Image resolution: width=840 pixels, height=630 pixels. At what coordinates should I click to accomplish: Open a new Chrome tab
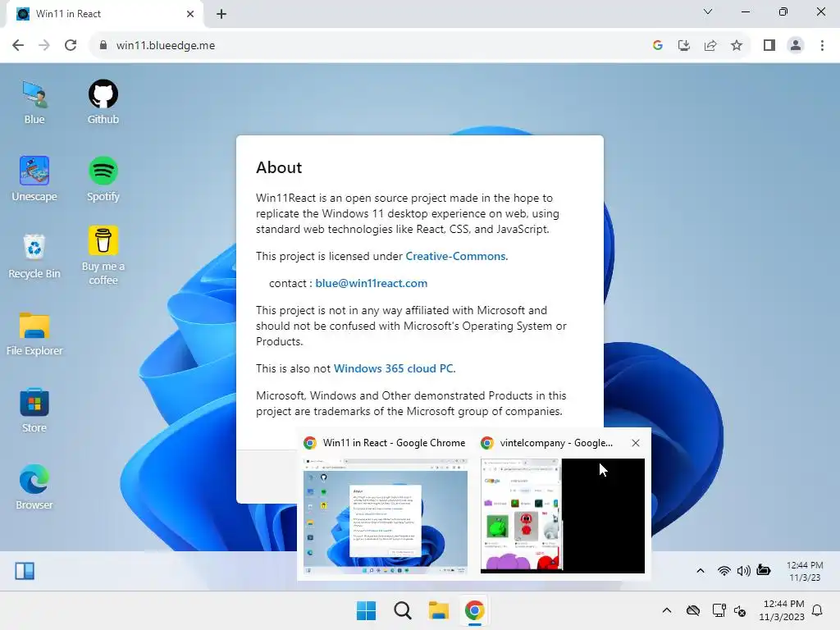coord(221,14)
